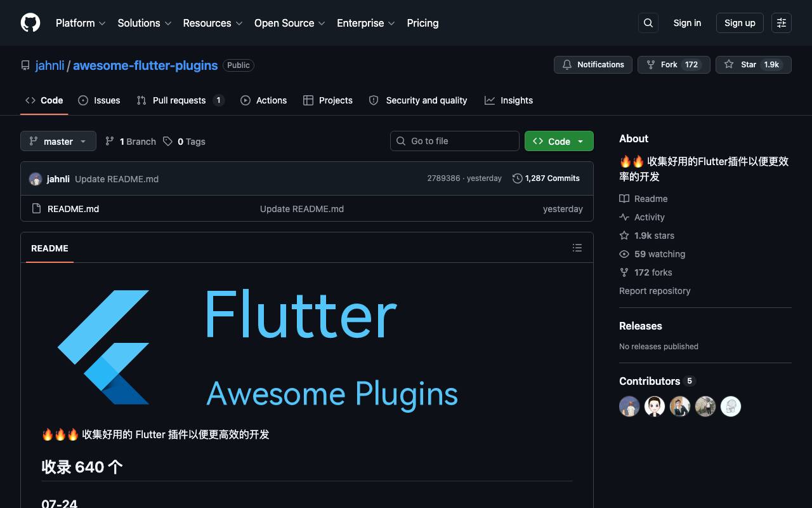Switch to the Code tab
The width and height of the screenshot is (812, 508).
click(x=44, y=100)
